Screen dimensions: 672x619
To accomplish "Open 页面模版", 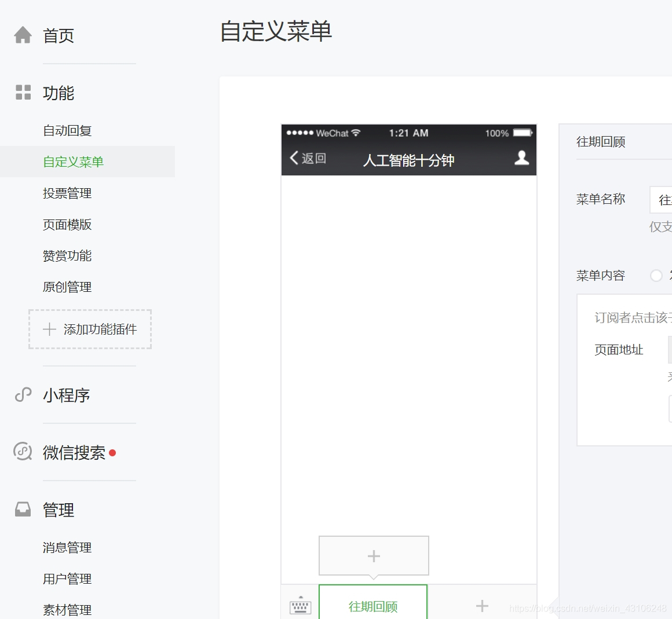I will tap(67, 224).
